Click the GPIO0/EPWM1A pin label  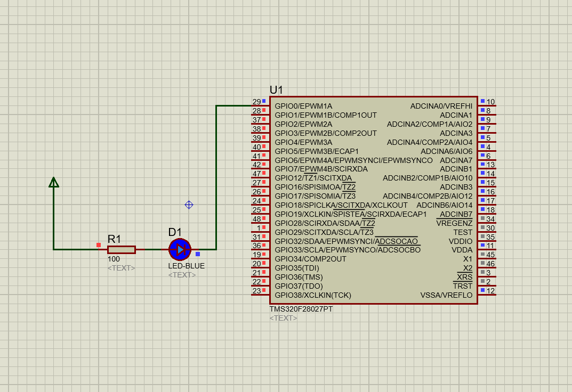[303, 106]
